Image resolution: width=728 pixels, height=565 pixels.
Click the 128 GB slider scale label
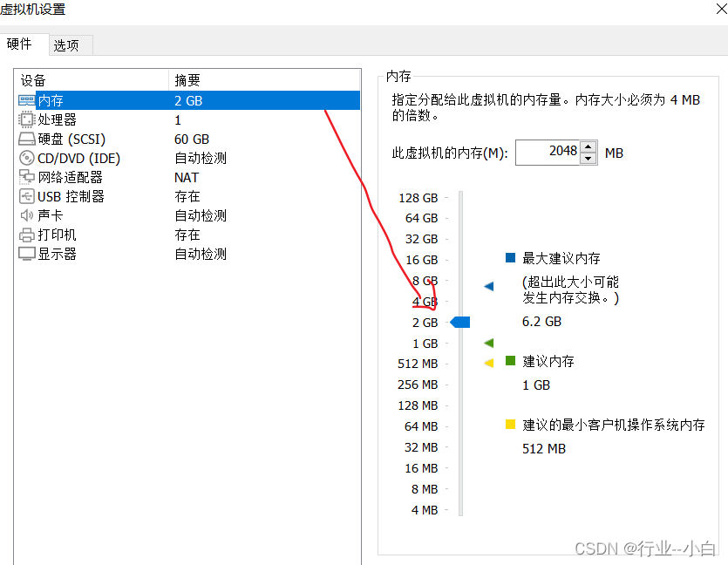pos(418,198)
